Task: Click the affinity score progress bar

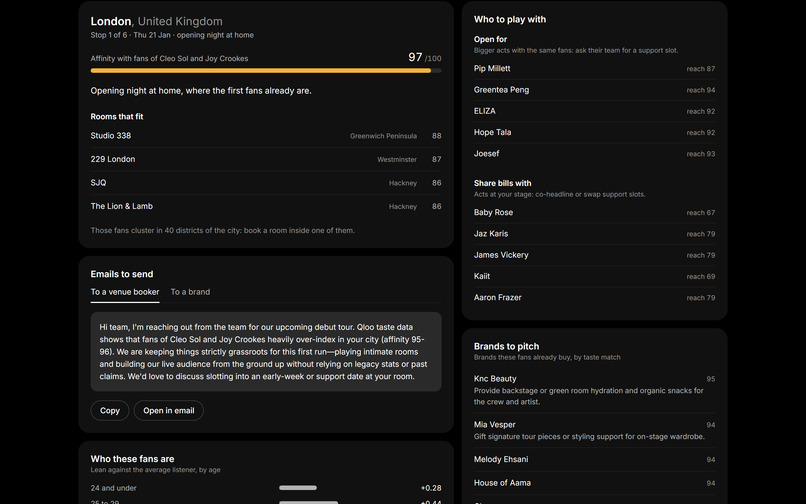Action: coord(266,70)
